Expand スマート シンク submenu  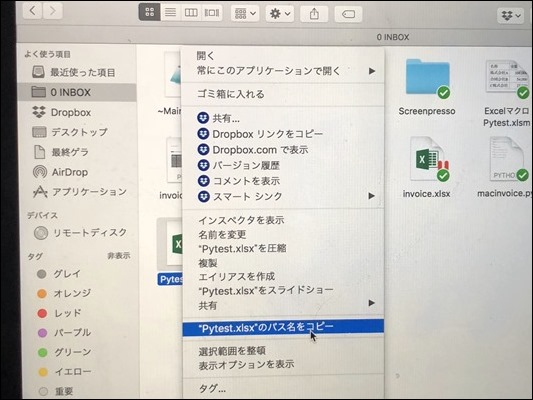[283, 196]
